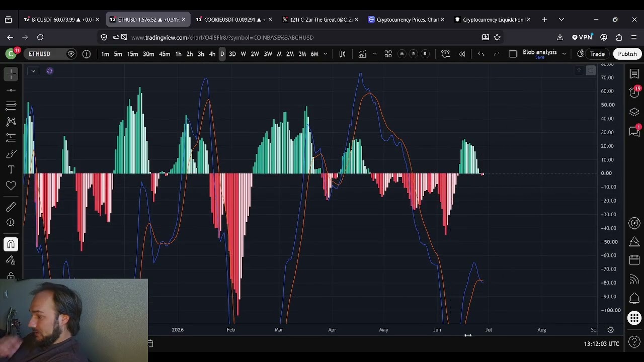Viewport: 644px width, 362px height.
Task: Reload the current page
Action: click(40, 37)
